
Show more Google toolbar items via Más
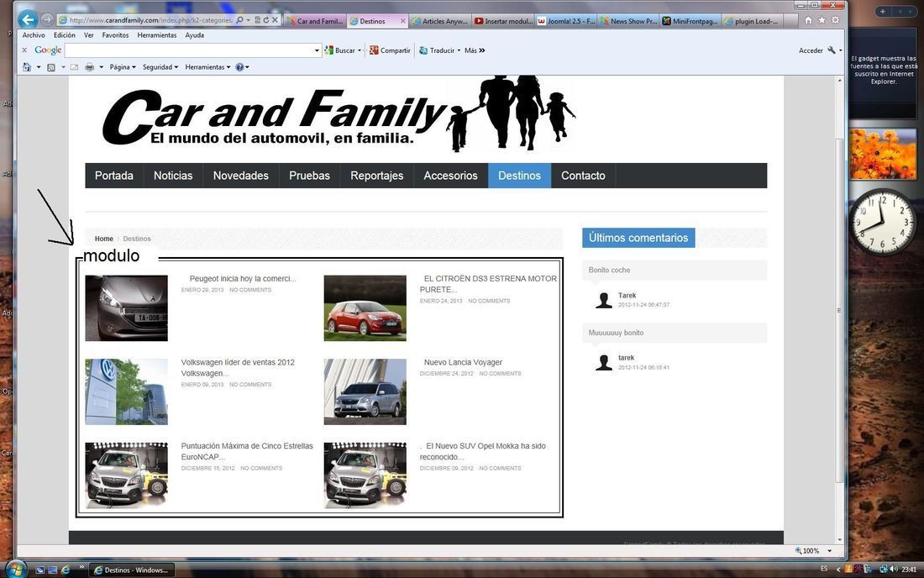475,50
